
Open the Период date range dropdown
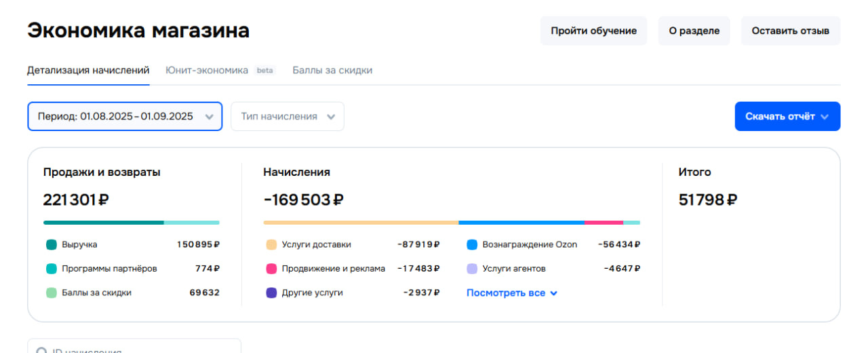[125, 116]
